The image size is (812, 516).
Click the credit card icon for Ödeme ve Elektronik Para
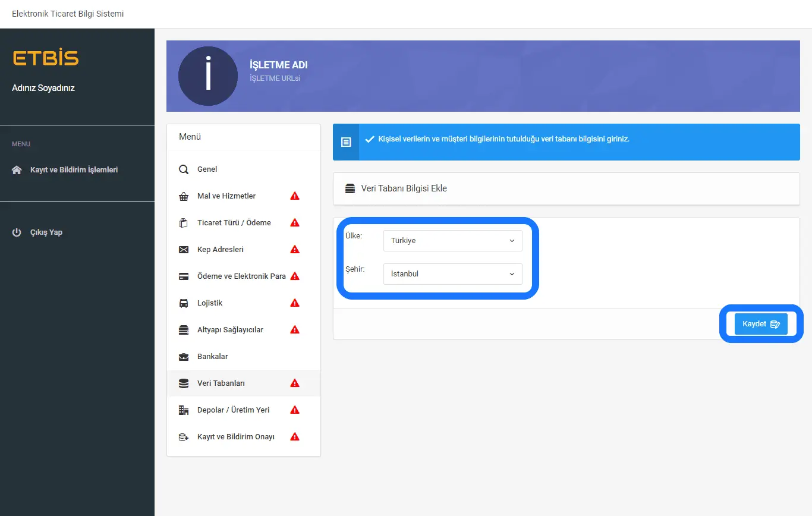point(184,276)
